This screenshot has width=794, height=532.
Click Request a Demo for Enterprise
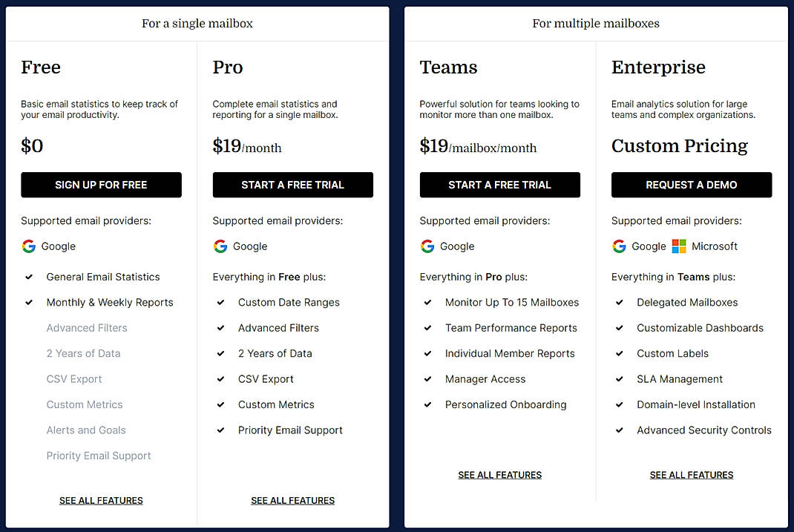pyautogui.click(x=691, y=185)
